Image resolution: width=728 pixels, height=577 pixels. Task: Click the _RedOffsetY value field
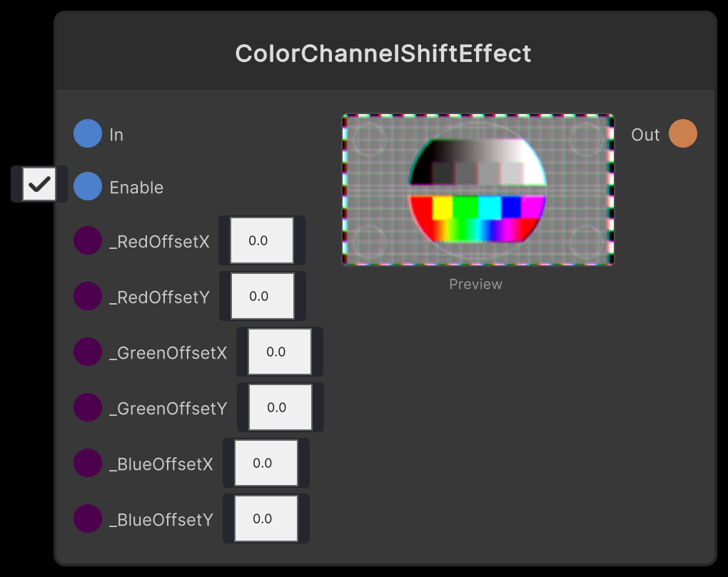point(262,296)
